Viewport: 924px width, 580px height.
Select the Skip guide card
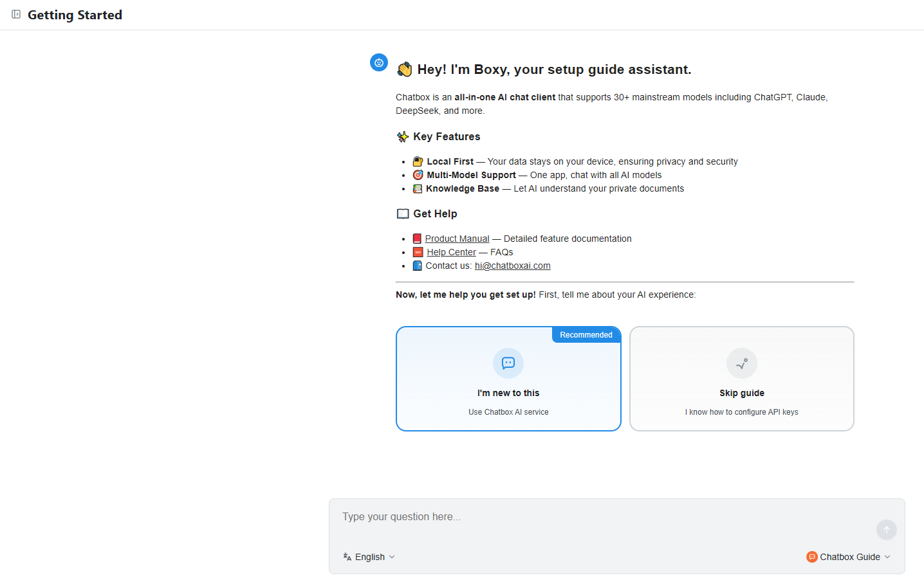pos(742,379)
